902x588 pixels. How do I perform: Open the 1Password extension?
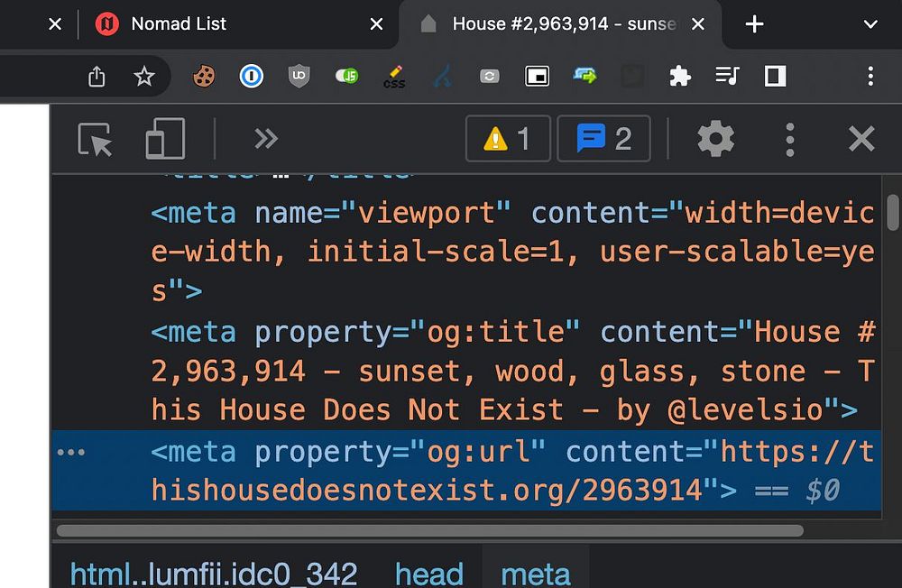(252, 76)
